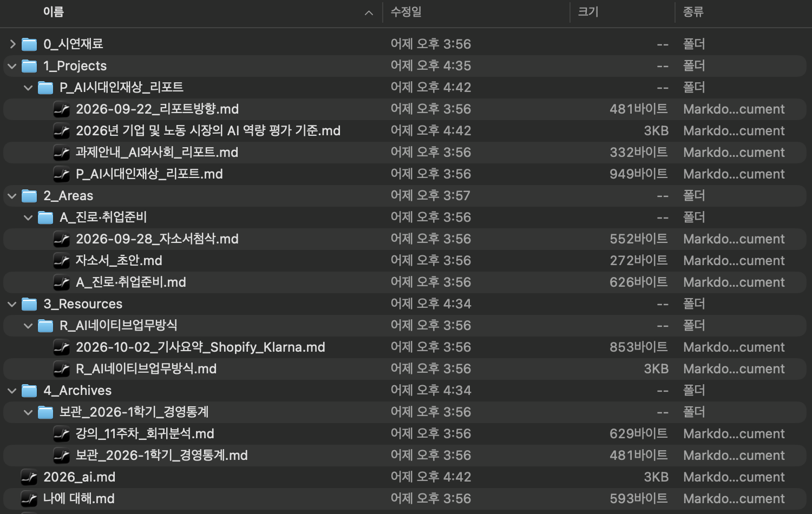Select the file 2026년 기업 및 노동 시장의 AI 역량 평가 기준.md

[208, 131]
